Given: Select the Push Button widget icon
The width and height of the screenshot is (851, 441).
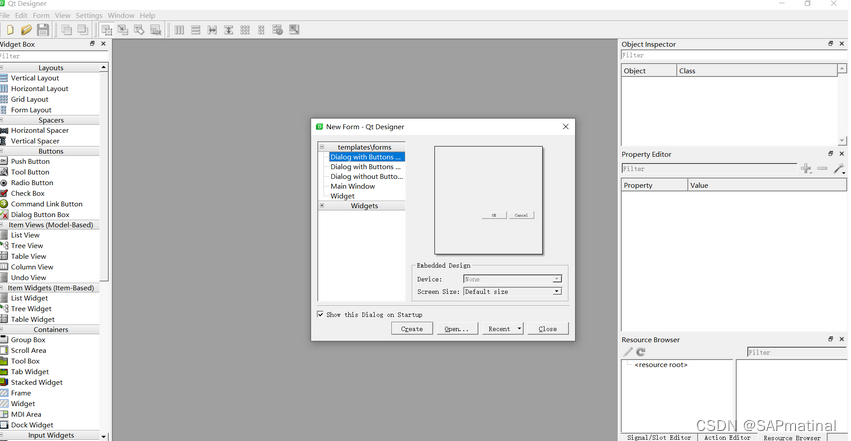Looking at the screenshot, I should pos(4,161).
